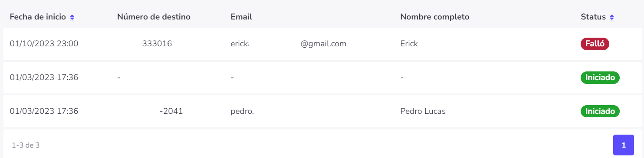Select destination number 333016
644x158 pixels.
tap(157, 44)
